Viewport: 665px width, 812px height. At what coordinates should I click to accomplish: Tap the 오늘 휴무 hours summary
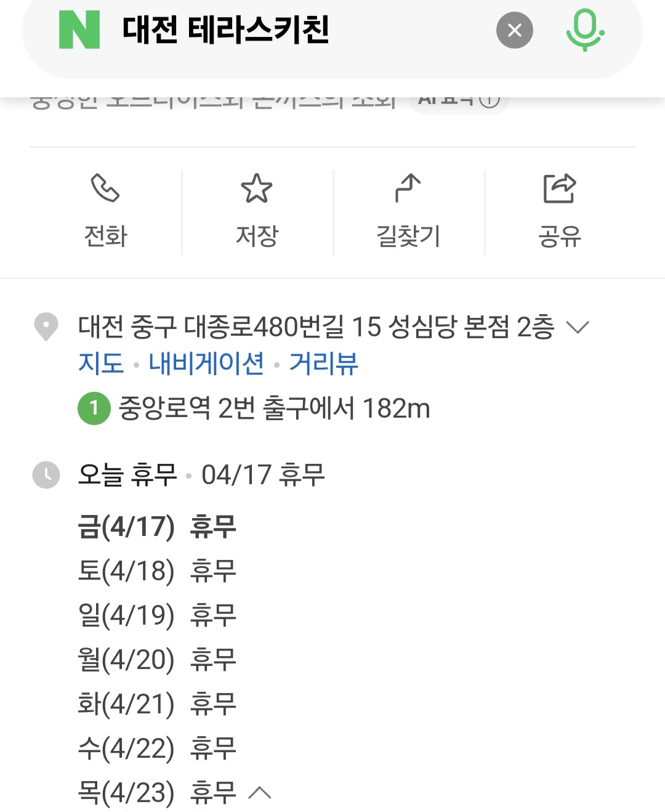[x=127, y=475]
